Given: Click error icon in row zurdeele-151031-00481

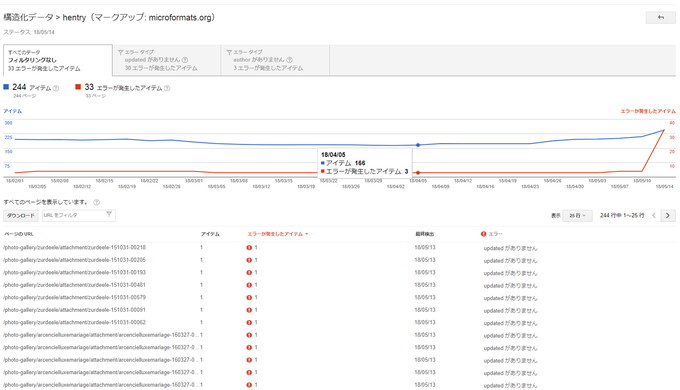Looking at the screenshot, I should [x=249, y=285].
